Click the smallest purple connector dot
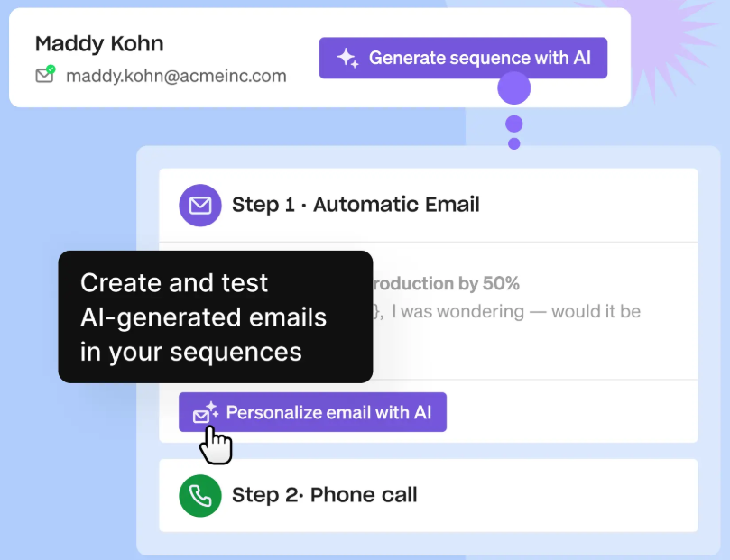Viewport: 730px width, 560px height. [514, 143]
